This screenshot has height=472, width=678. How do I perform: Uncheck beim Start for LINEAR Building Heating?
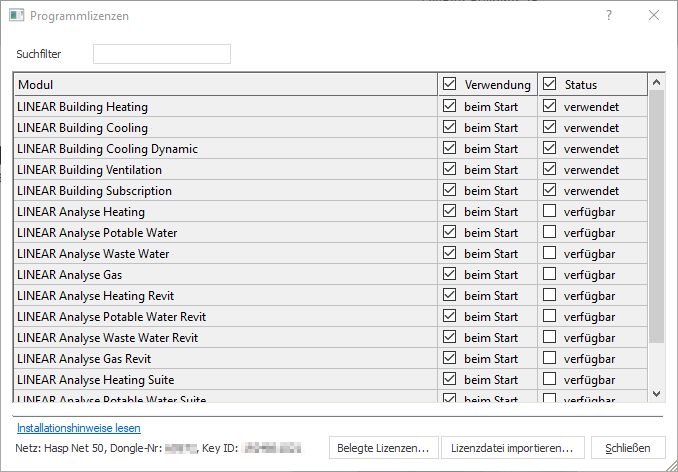pos(450,106)
